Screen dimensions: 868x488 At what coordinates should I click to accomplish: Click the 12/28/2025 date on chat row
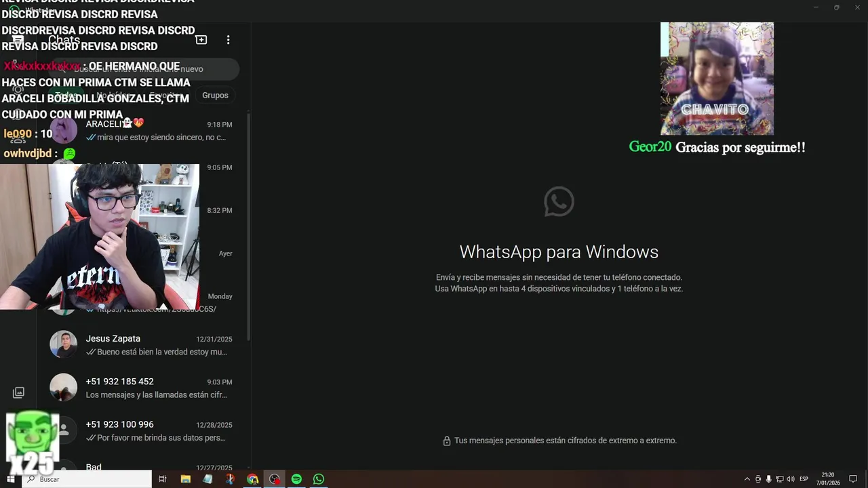click(x=214, y=425)
